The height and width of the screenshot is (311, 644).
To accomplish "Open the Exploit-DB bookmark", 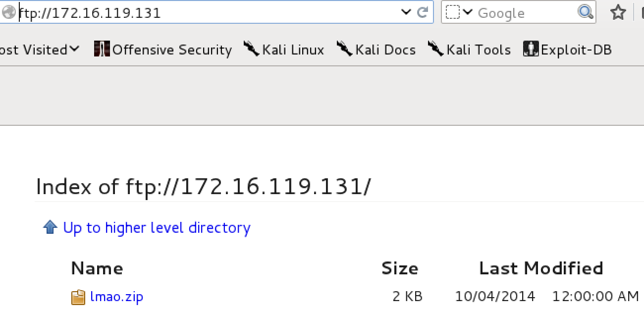I will (568, 50).
